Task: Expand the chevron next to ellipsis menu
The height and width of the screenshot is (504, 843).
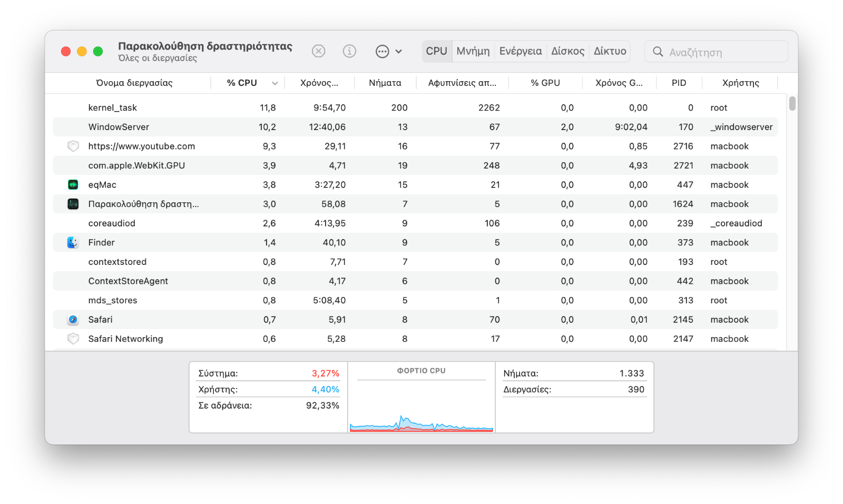Action: pos(399,52)
